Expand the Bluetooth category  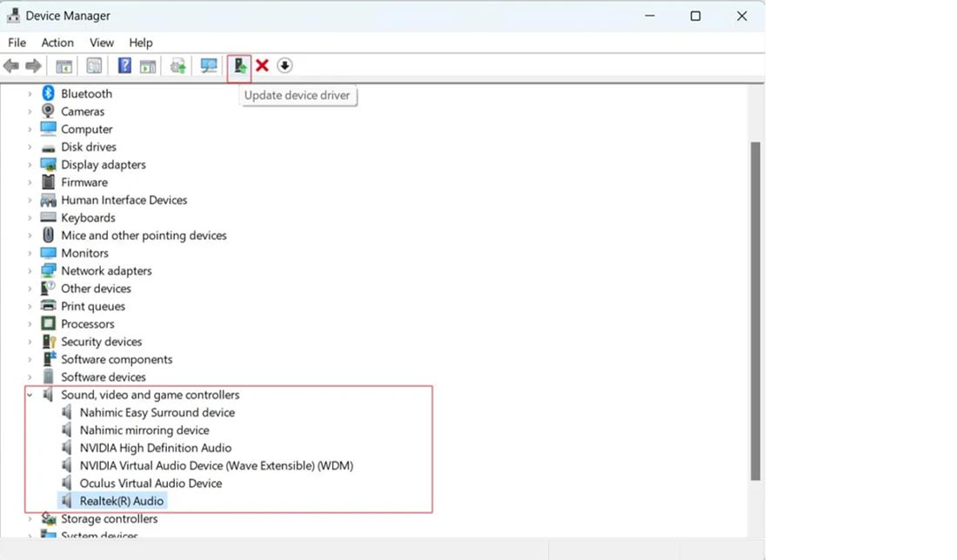(30, 94)
